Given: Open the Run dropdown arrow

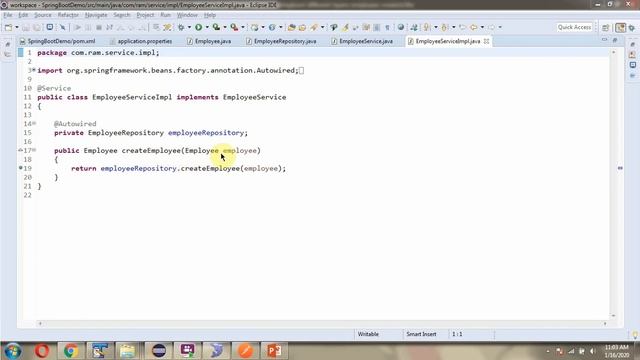Looking at the screenshot, I should tap(207, 27).
